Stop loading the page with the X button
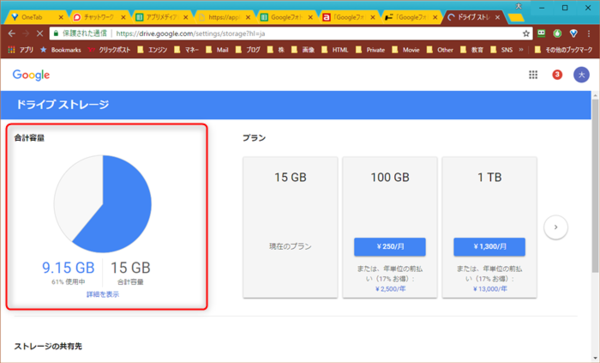This screenshot has height=363, width=600. (40, 34)
